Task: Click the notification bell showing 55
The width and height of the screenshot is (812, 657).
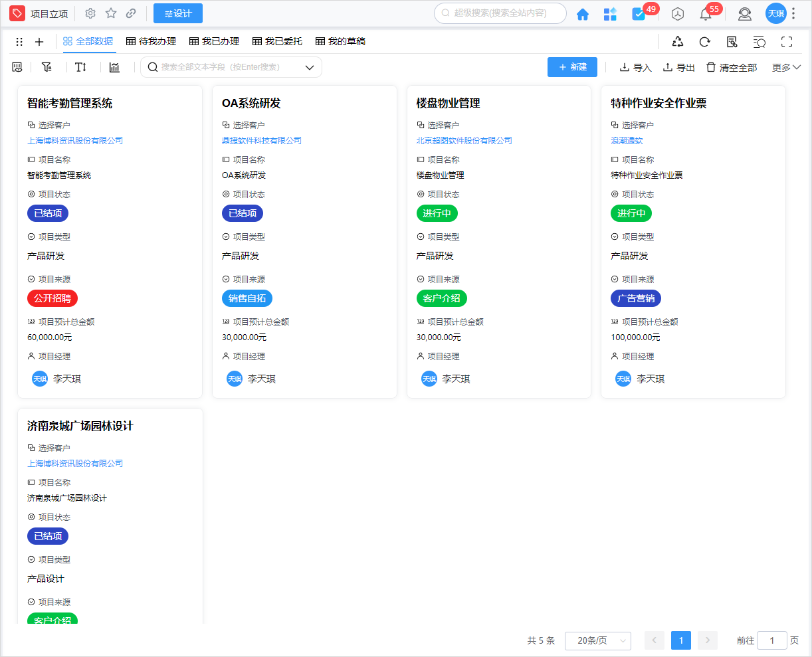Action: (x=705, y=13)
